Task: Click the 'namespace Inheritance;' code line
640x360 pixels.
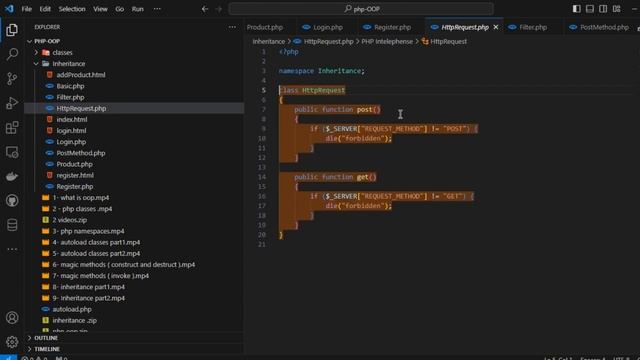Action: pyautogui.click(x=322, y=71)
